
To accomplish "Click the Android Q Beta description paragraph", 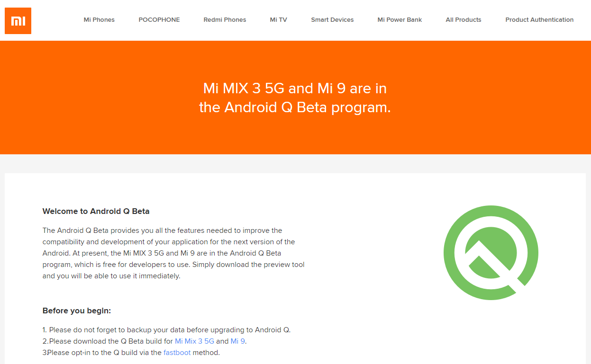I will tap(173, 253).
